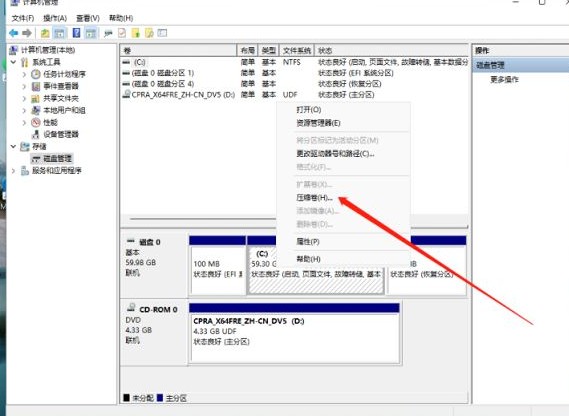This screenshot has height=416, width=569.
Task: Select the CPRA_X64FRE_ZH-CN_DV5 (D:) volume row
Action: [294, 94]
